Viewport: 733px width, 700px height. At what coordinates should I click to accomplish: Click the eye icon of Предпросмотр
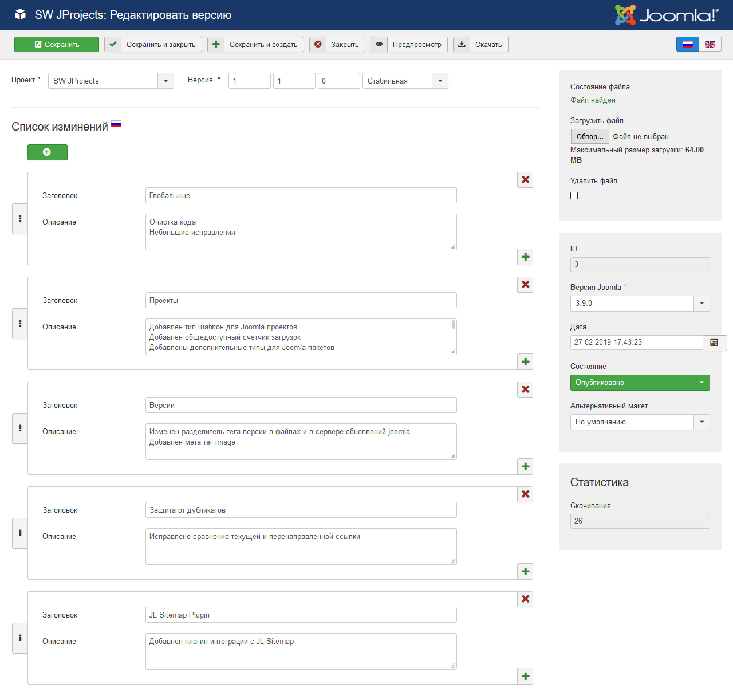pyautogui.click(x=379, y=44)
